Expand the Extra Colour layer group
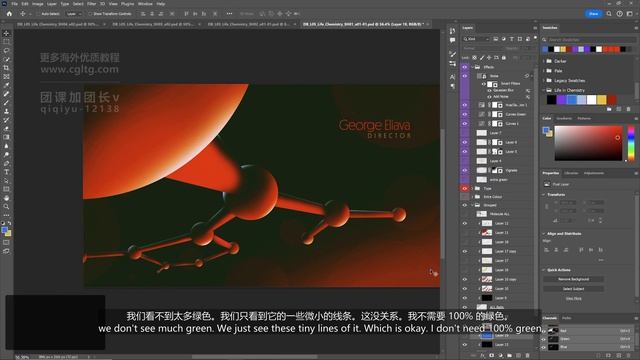The image size is (640, 360). pyautogui.click(x=472, y=197)
